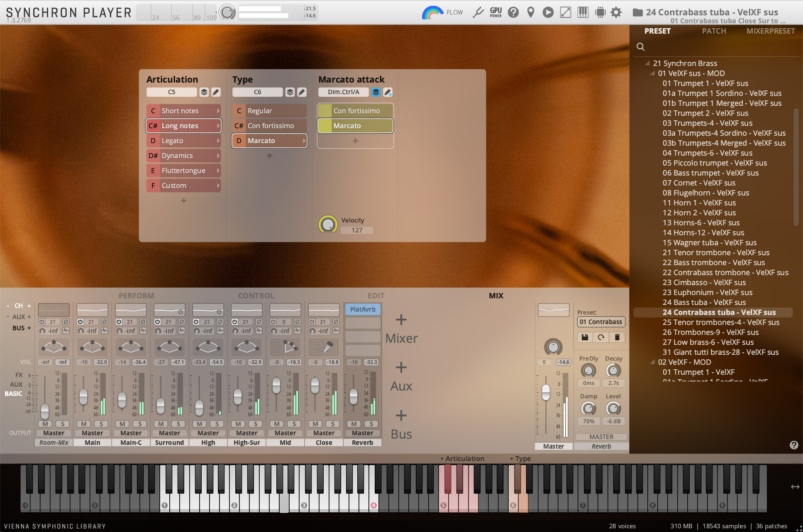Mute the Close mixer channel
Viewport: 803px width, 532px height.
(315, 424)
